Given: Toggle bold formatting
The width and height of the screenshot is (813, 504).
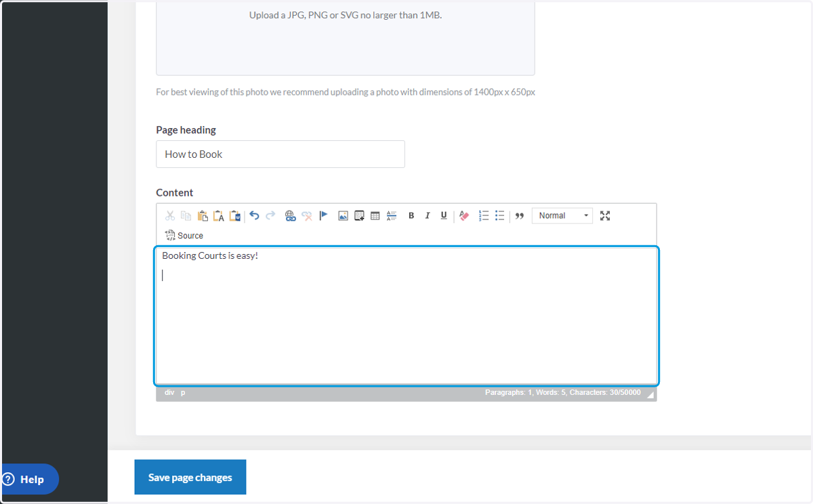Looking at the screenshot, I should coord(411,215).
